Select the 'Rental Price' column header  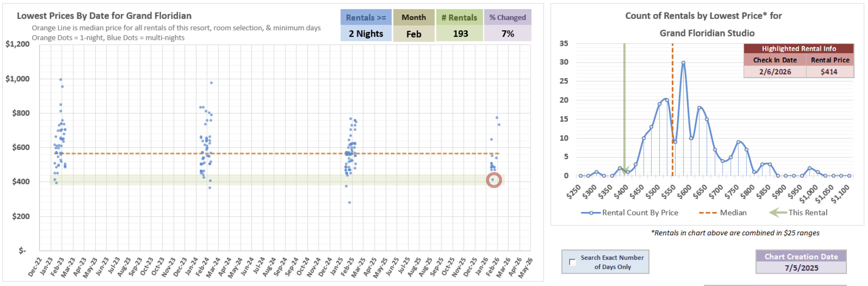click(x=830, y=60)
